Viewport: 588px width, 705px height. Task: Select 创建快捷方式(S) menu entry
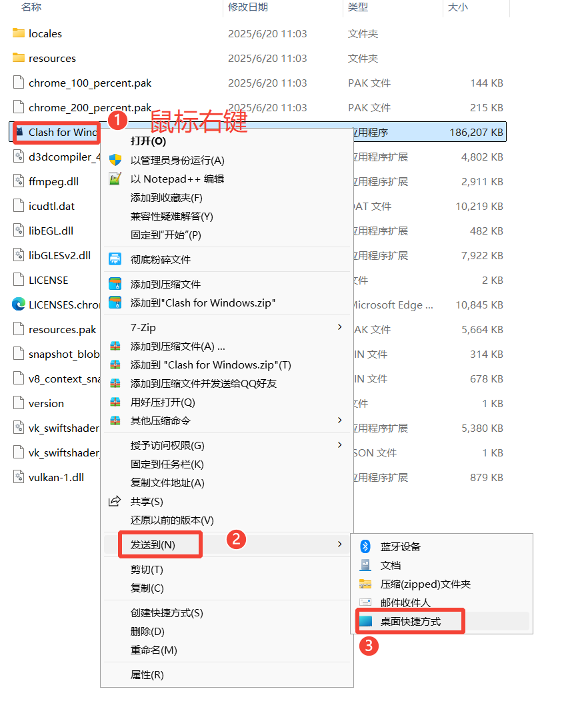[167, 613]
